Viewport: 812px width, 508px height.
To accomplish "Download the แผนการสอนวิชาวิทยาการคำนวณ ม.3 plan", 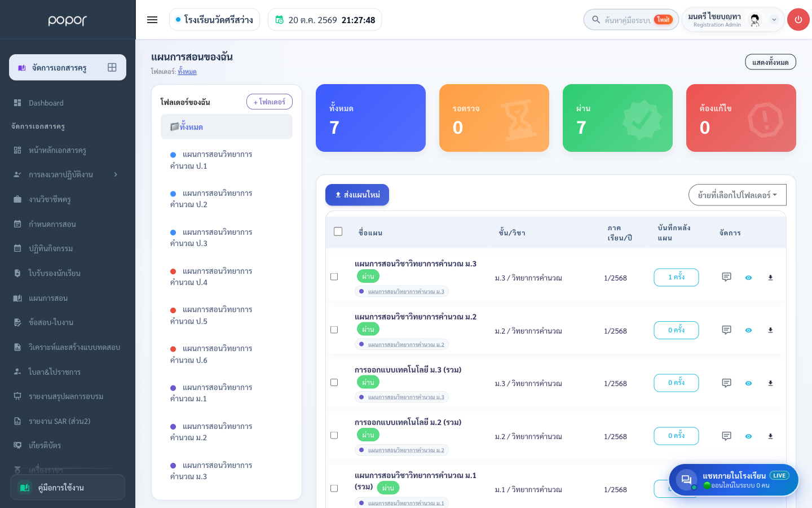I will pos(770,278).
